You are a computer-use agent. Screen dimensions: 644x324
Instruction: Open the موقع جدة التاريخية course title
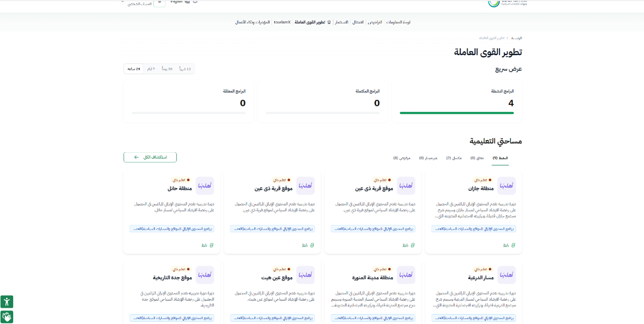[x=172, y=278]
